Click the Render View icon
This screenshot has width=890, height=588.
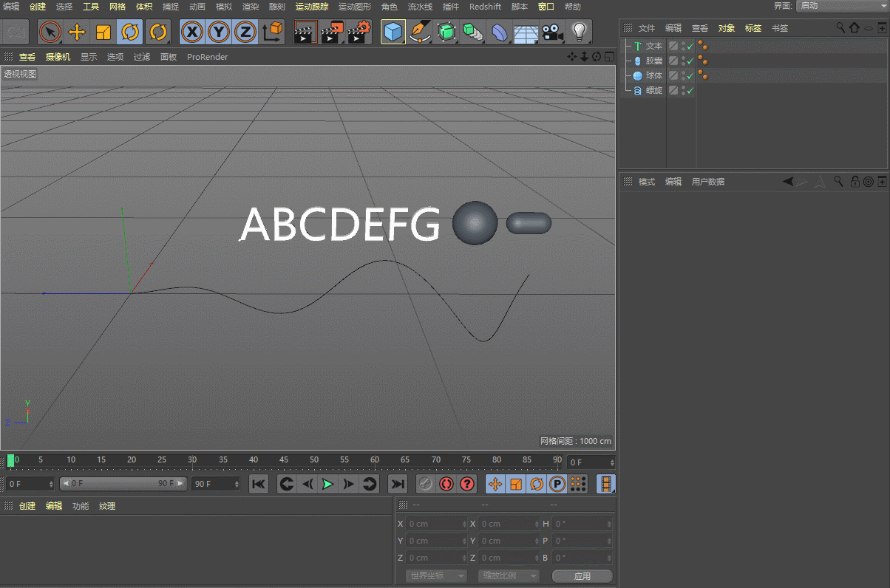pos(305,32)
